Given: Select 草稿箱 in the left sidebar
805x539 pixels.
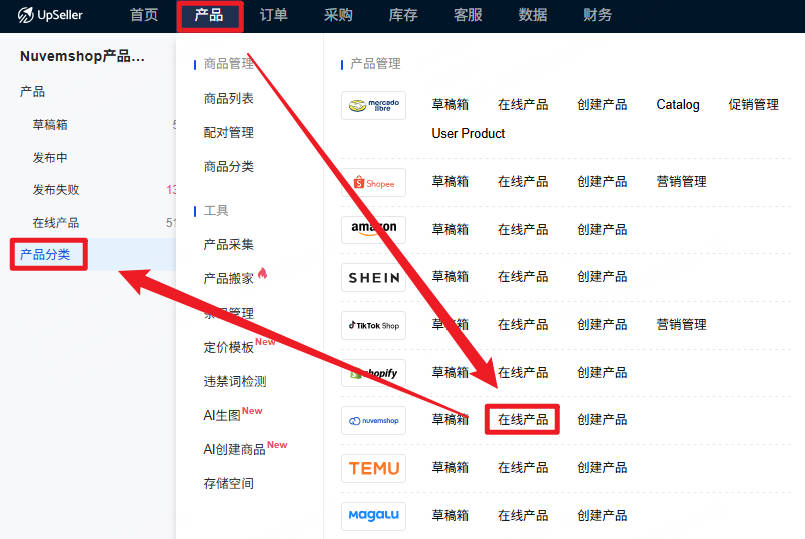Looking at the screenshot, I should click(x=50, y=125).
